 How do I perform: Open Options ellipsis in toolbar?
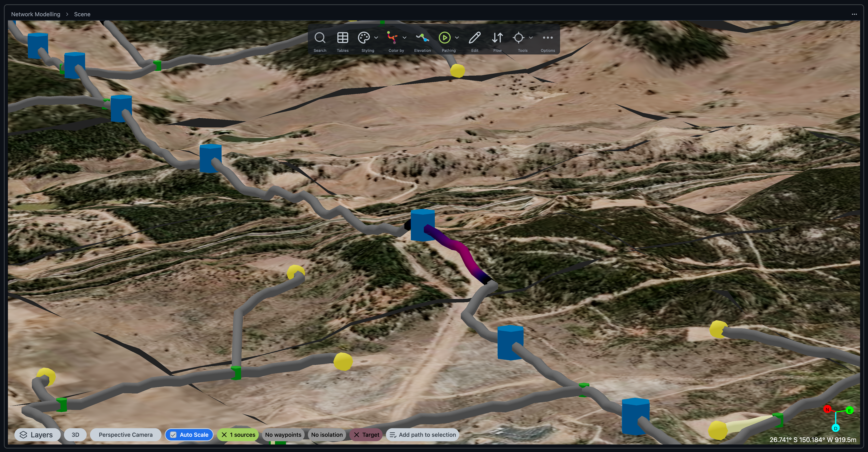(x=548, y=38)
